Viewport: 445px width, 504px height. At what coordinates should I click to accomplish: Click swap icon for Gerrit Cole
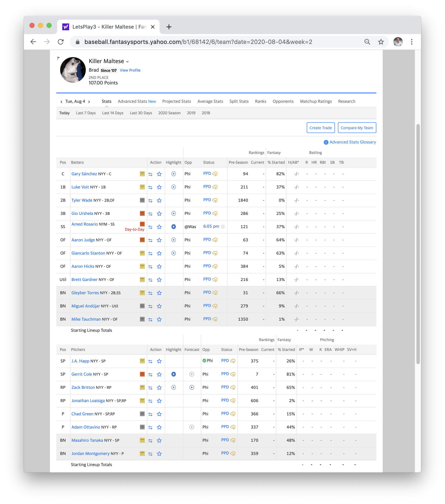click(150, 374)
